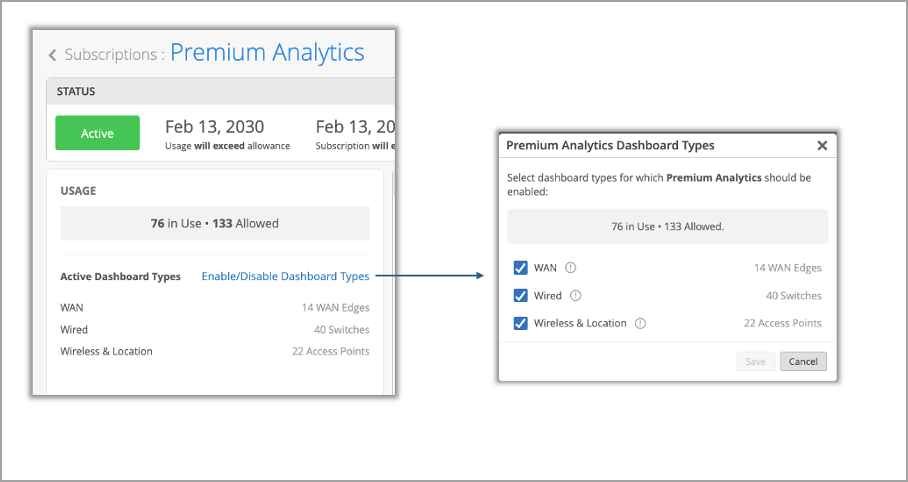Open the info icon next to Wired

pyautogui.click(x=576, y=296)
